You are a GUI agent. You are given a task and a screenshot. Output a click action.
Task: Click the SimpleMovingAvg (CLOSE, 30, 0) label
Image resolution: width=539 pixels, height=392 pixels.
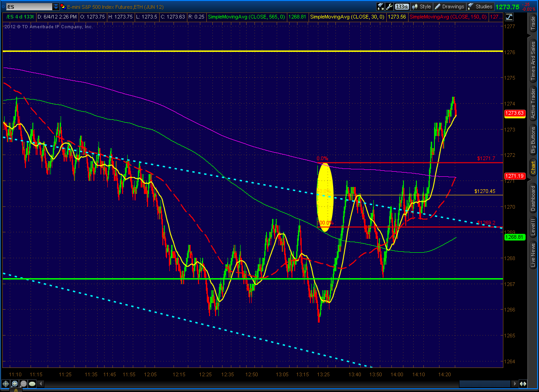click(x=347, y=17)
